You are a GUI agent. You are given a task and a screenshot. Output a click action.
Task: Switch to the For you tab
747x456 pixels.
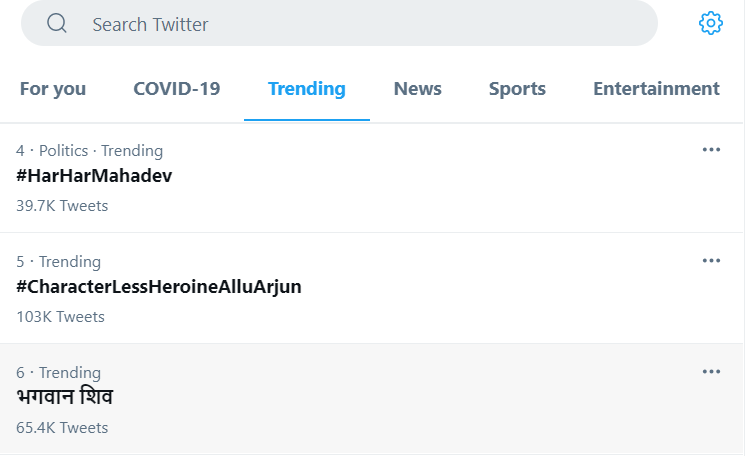coord(53,89)
